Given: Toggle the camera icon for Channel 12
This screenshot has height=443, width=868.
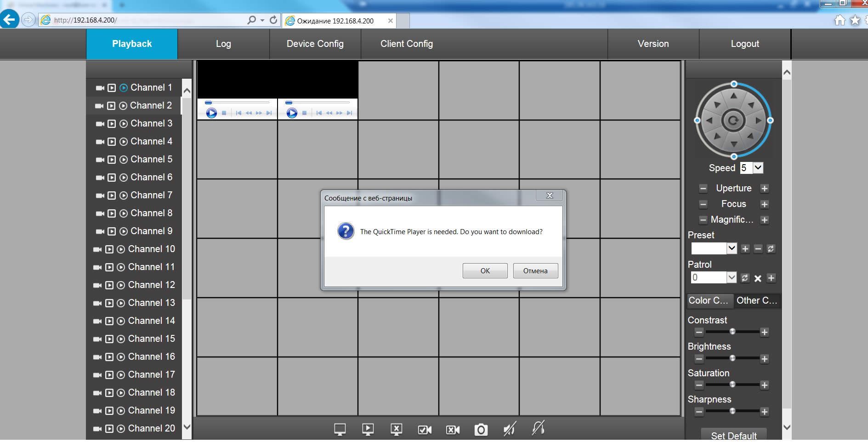Looking at the screenshot, I should pyautogui.click(x=97, y=285).
